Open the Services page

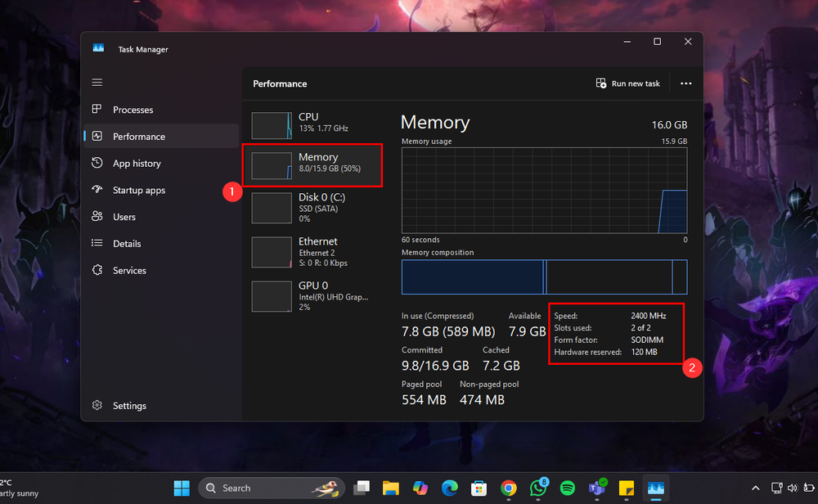pos(130,270)
